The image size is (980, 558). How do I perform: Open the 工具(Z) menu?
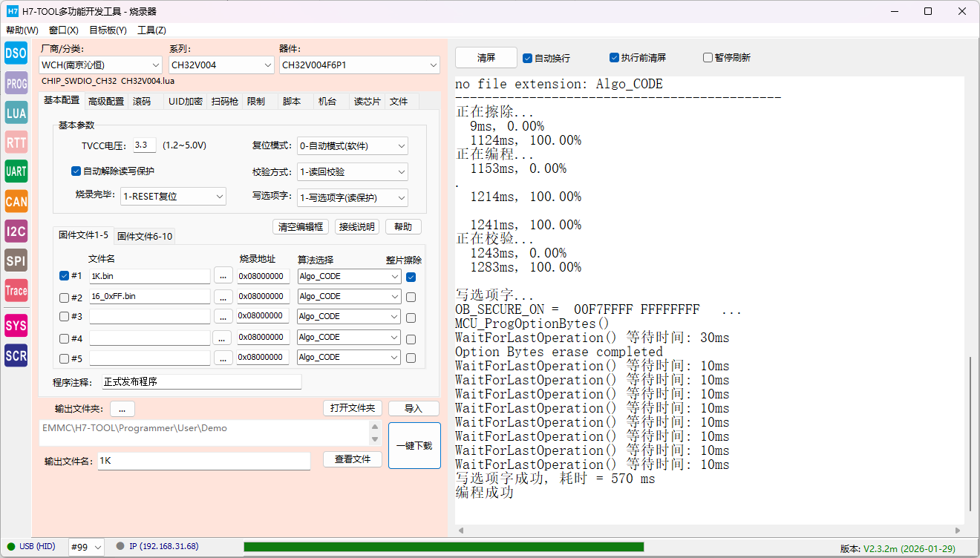click(x=151, y=30)
